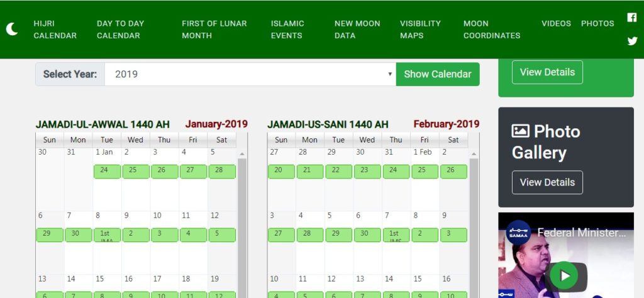This screenshot has width=644, height=298.
Task: Click the January calendar vertical scrollbar track
Action: [242, 228]
